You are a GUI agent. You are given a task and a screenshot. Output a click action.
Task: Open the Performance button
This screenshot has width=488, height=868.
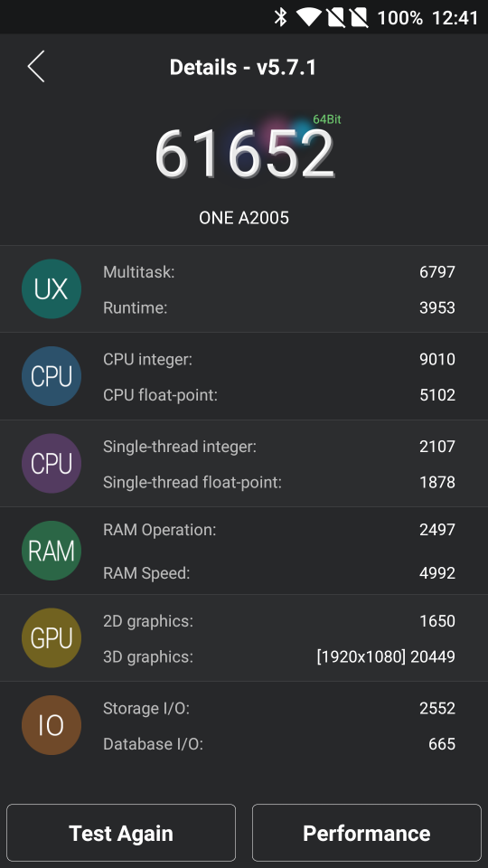pos(367,833)
